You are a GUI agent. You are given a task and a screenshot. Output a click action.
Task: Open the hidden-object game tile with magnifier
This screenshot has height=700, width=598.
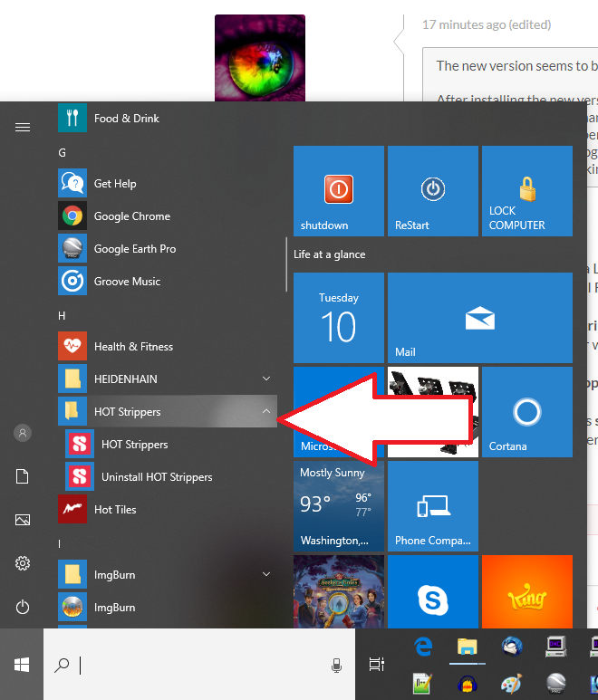coord(339,592)
